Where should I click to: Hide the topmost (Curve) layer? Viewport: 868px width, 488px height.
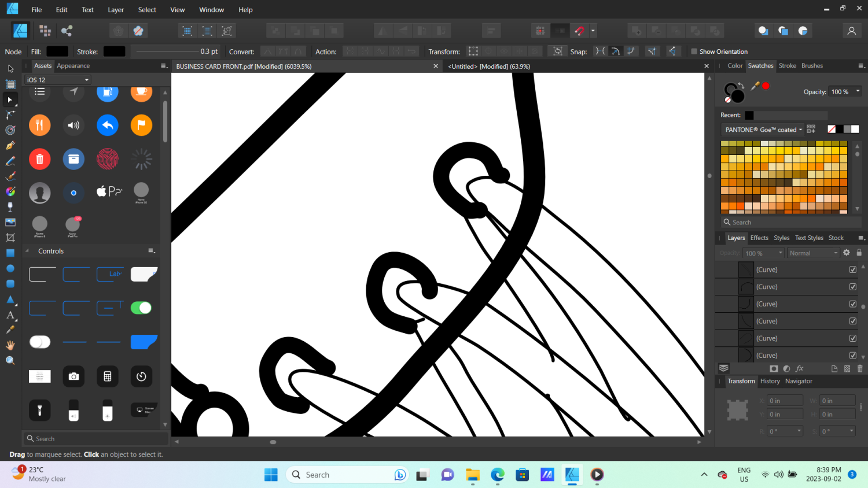point(852,269)
